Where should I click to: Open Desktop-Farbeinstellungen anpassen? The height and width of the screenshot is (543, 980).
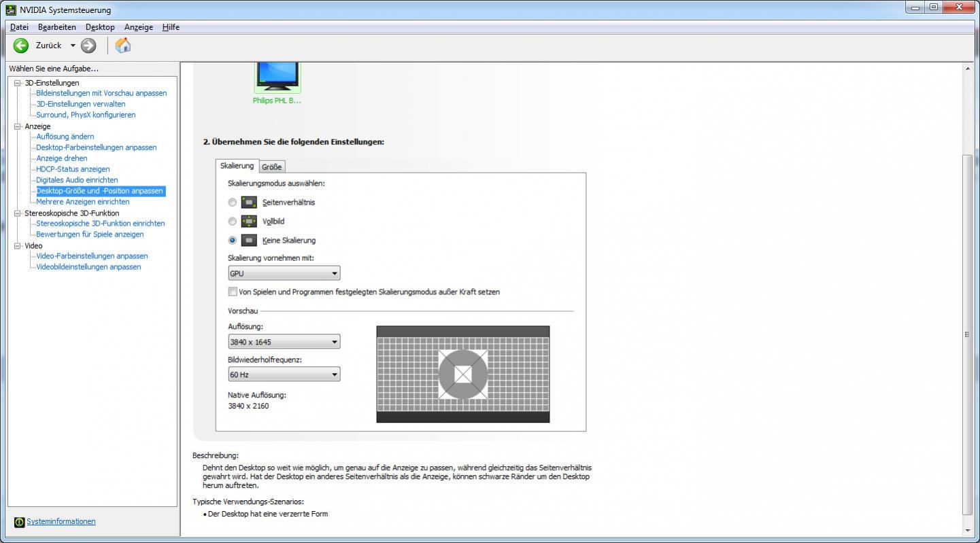(97, 147)
